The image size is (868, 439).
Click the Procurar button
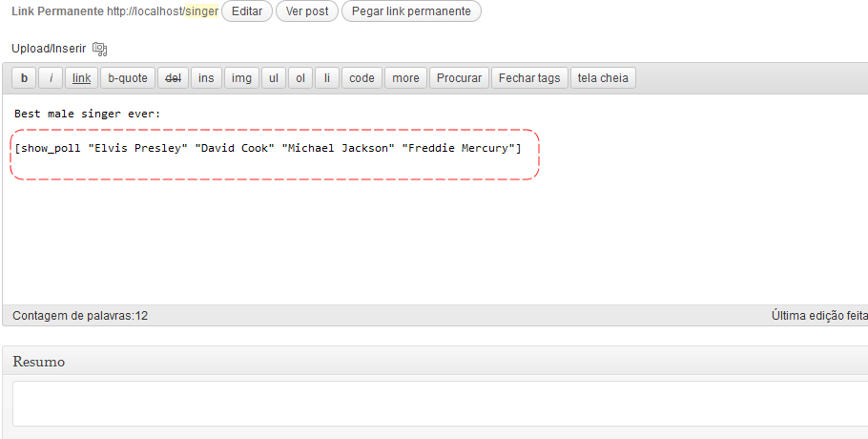460,78
